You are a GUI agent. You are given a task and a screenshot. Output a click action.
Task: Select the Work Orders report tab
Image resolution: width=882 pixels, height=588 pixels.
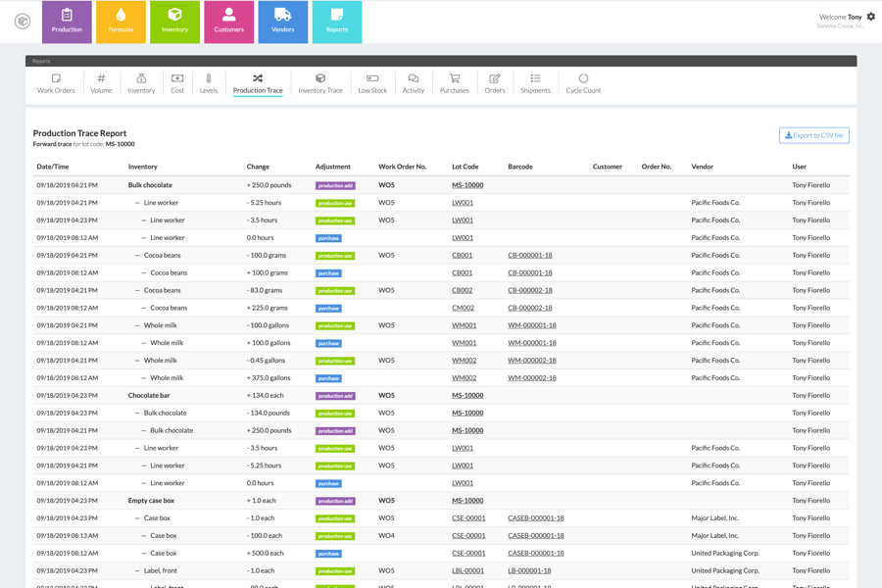pos(56,83)
